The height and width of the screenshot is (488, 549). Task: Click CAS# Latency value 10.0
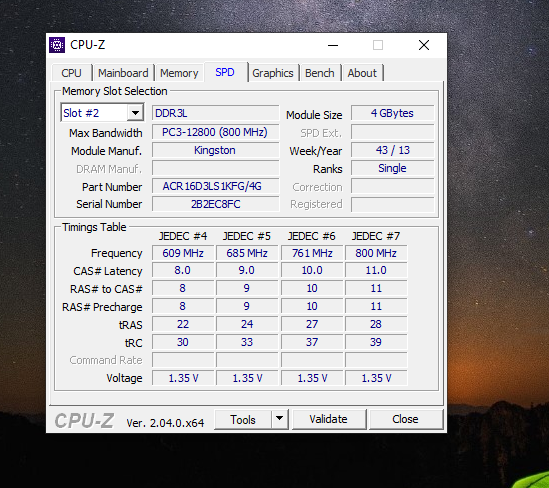[312, 270]
